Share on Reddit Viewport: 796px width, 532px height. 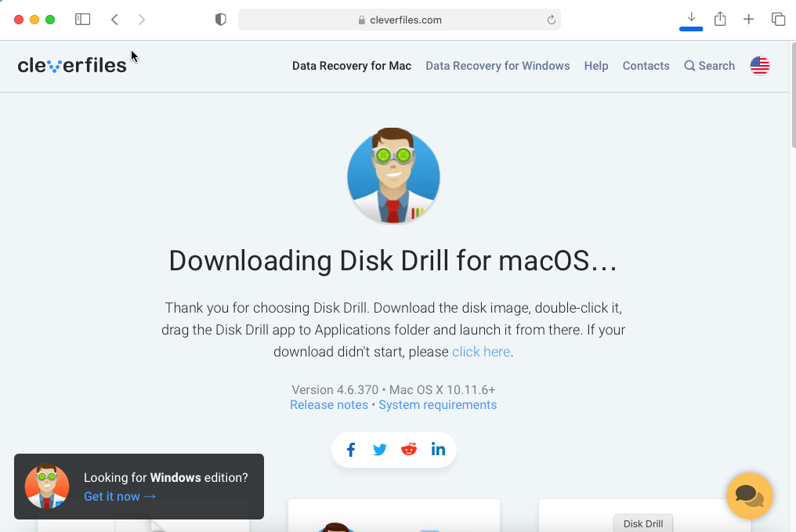(409, 449)
